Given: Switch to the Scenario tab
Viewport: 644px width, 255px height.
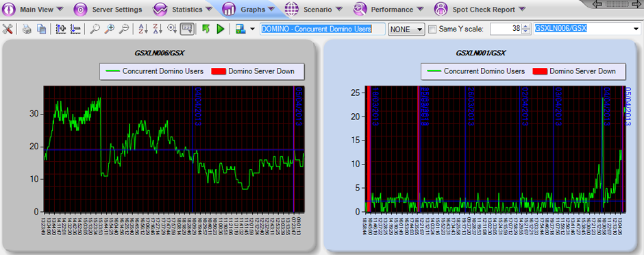Looking at the screenshot, I should pos(318,9).
